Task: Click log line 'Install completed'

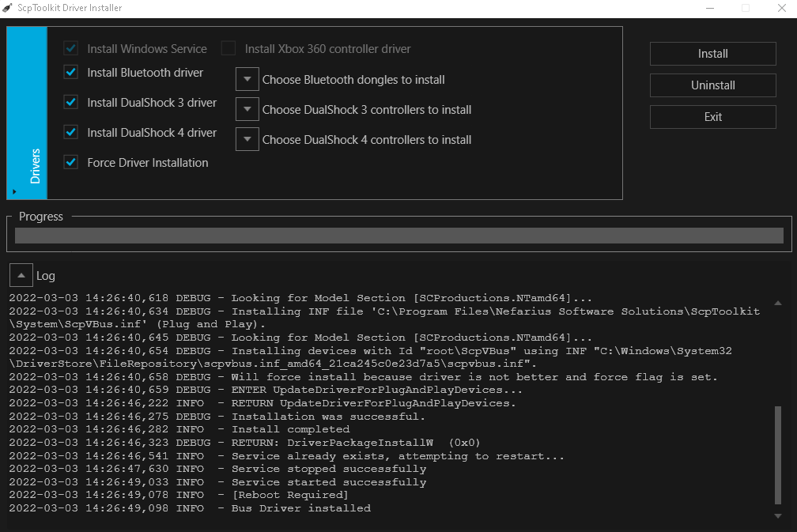Action: point(179,429)
